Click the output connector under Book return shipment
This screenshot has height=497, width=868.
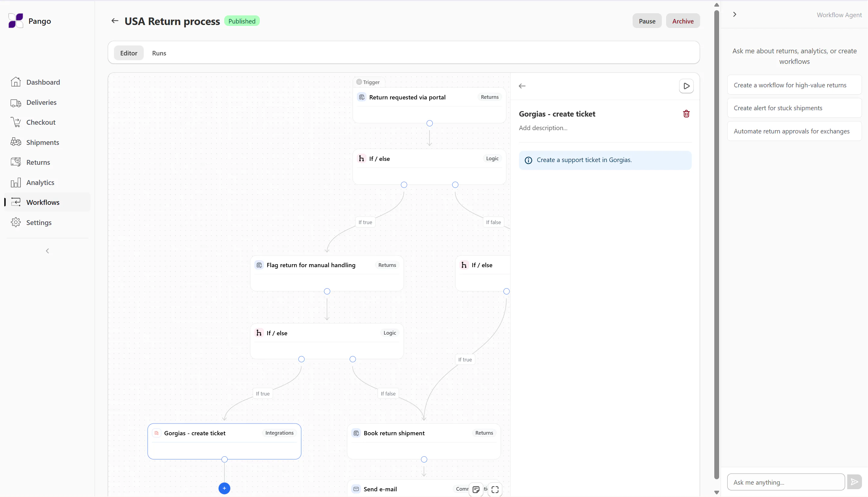tap(424, 459)
